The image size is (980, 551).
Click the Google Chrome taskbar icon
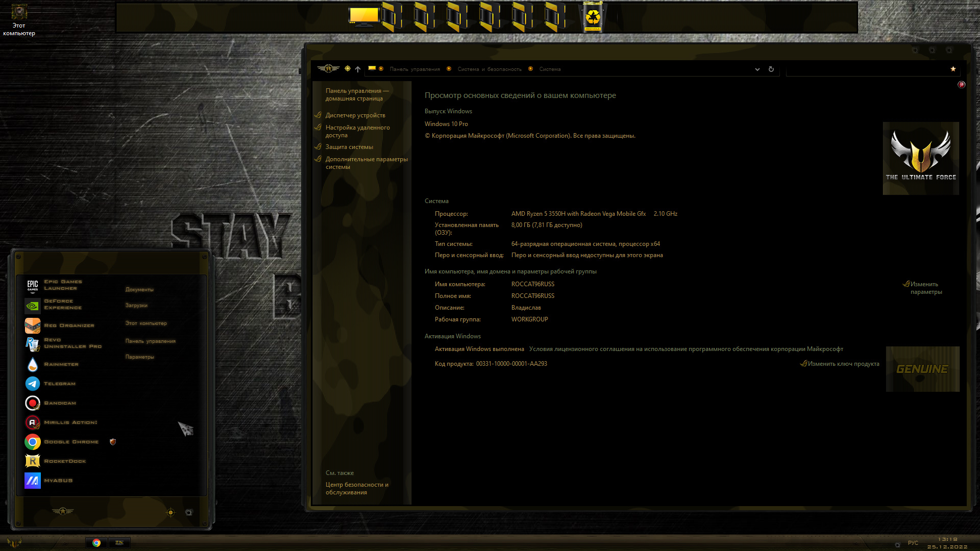[96, 543]
